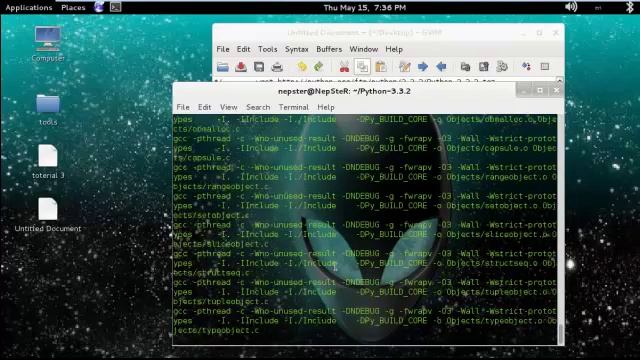Save session icon in GVim toolbar
Viewport: 640px width, 360px height.
(x=484, y=67)
